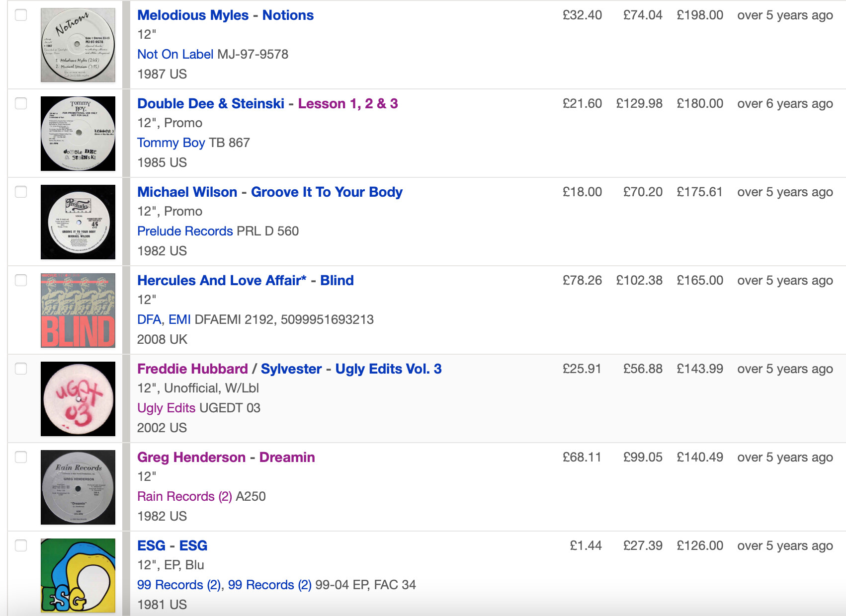Follow the Lesson 1, 2 & 3 title link

click(x=348, y=104)
